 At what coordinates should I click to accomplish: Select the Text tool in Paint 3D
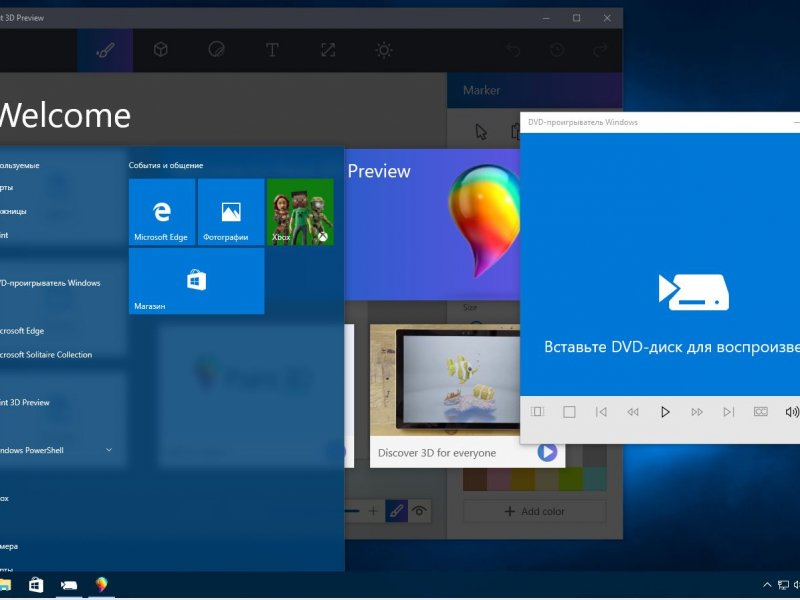click(x=272, y=50)
